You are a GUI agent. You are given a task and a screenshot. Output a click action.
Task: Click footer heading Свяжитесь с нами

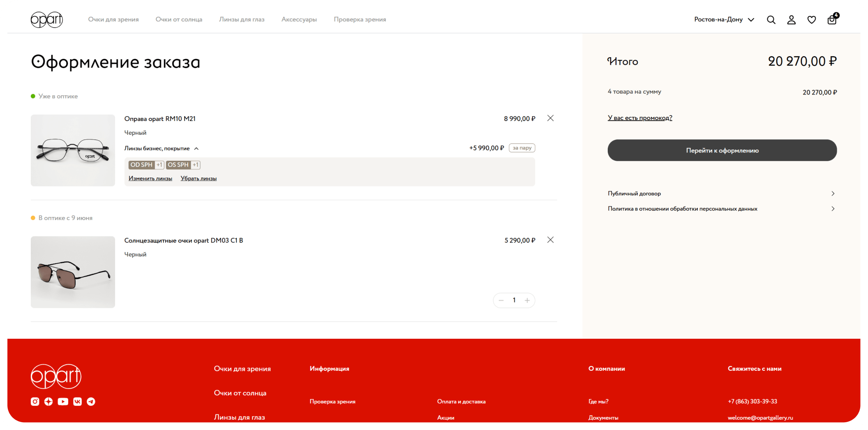(x=755, y=369)
